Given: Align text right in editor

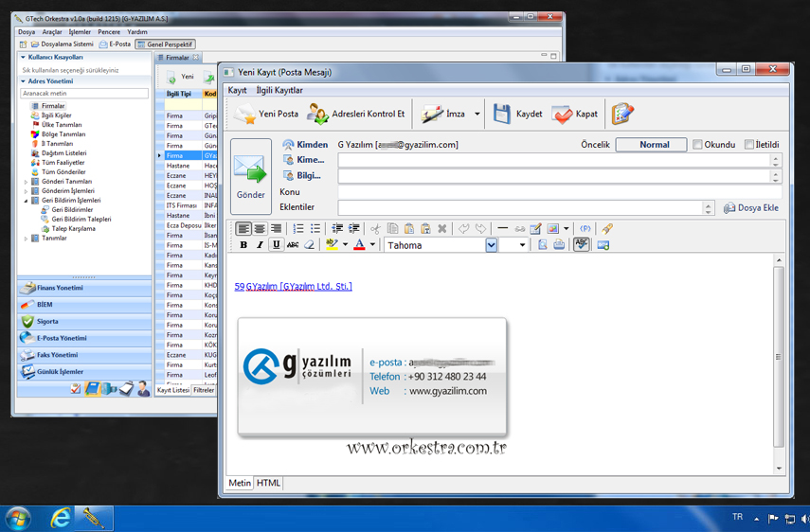Looking at the screenshot, I should (277, 228).
